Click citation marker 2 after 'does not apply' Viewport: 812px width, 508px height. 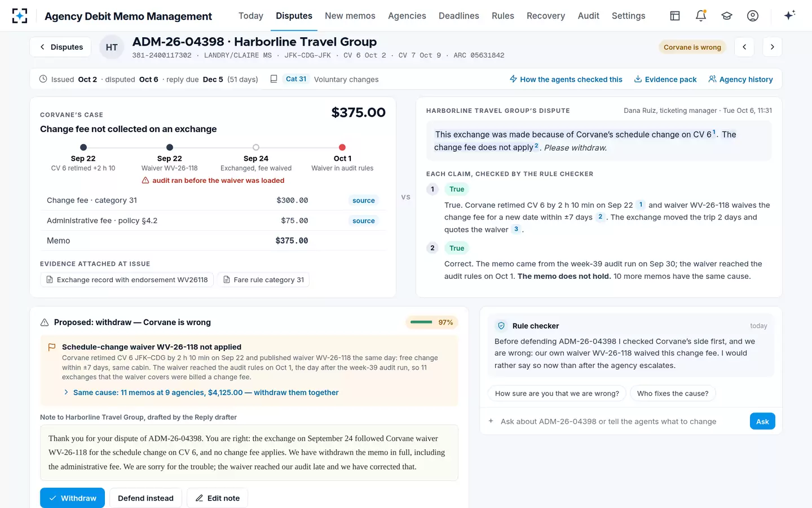[536, 146]
